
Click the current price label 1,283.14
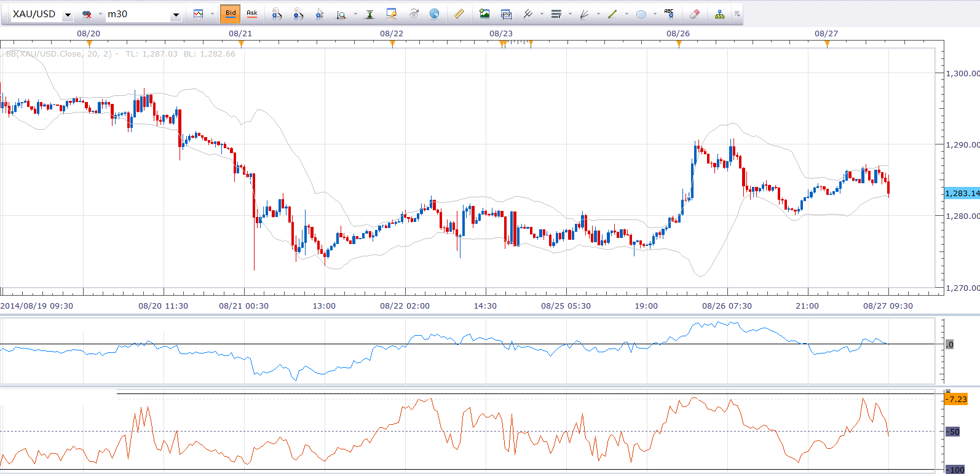pos(962,193)
